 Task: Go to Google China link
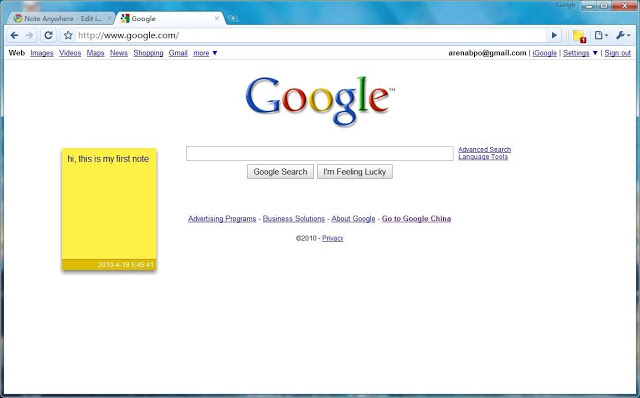(x=416, y=219)
